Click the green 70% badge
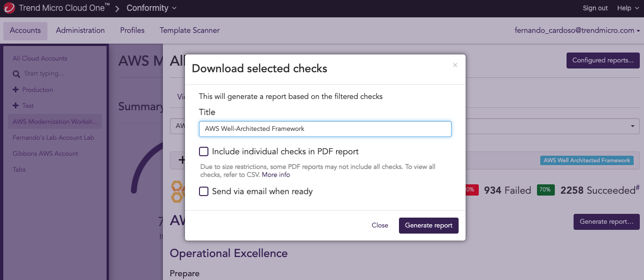 (x=545, y=190)
